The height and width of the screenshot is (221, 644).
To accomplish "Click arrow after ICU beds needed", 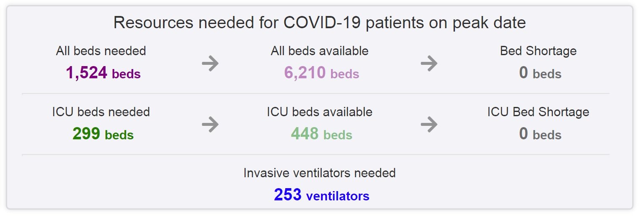I will pyautogui.click(x=210, y=125).
